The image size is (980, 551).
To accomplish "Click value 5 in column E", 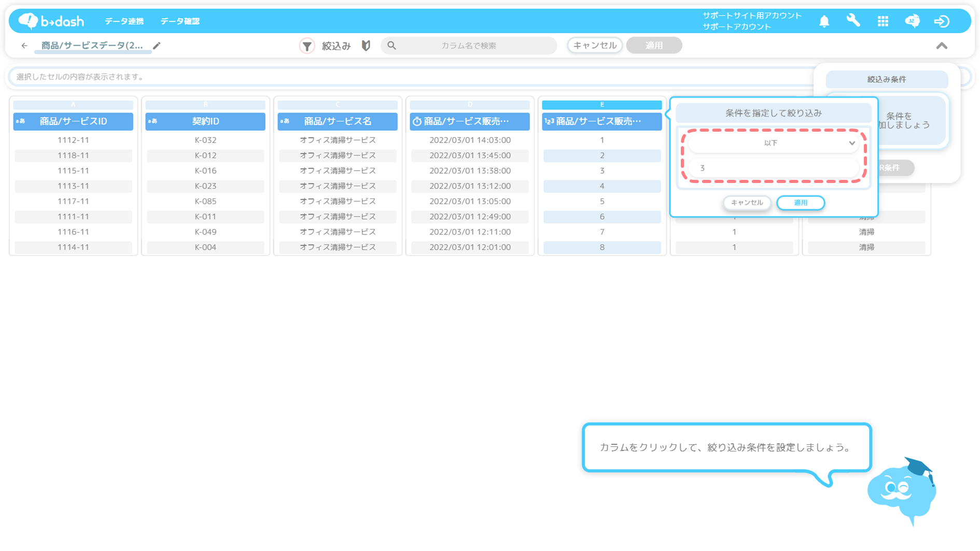I will 602,201.
